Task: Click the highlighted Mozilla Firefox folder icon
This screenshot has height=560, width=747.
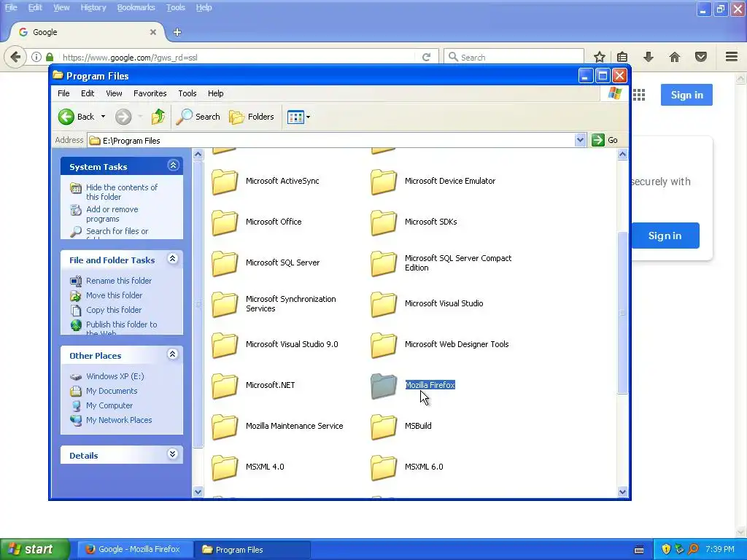Action: (384, 385)
